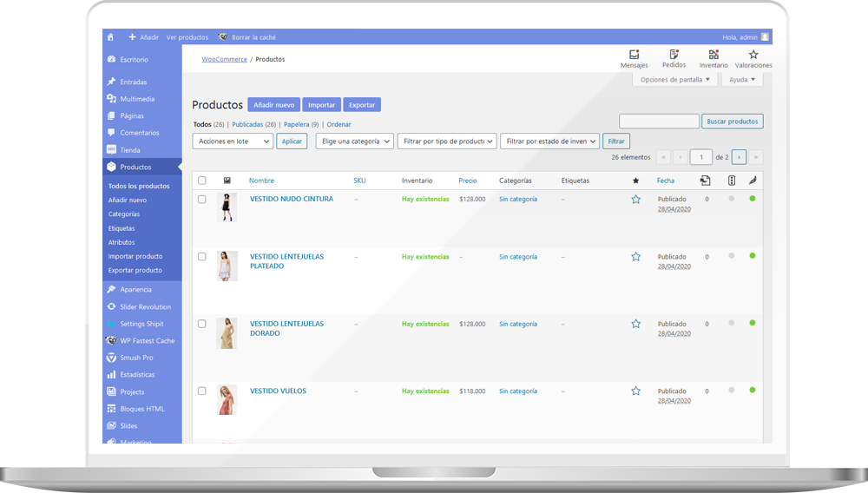Expand the Ayuda help panel
Screen dimensions: 868x493
(x=742, y=80)
